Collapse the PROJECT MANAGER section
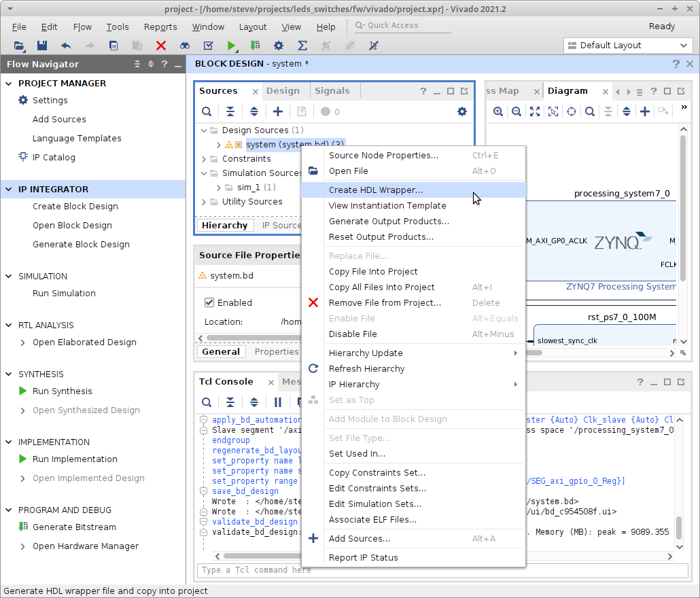 tap(9, 84)
